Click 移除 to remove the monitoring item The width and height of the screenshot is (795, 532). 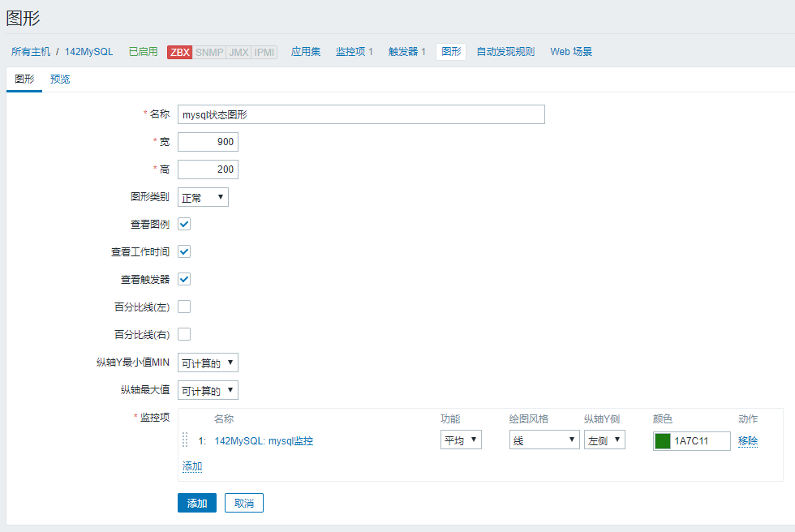pyautogui.click(x=748, y=441)
